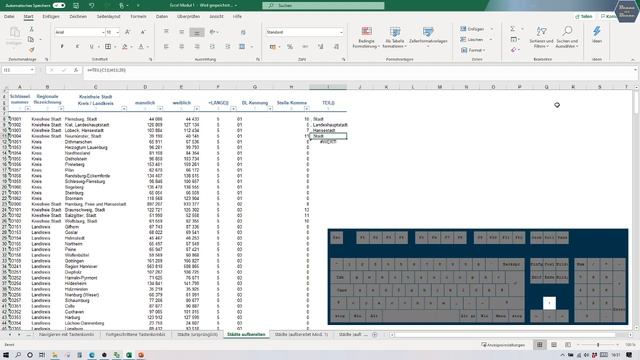Click the Teilen share button
Viewport: 640px width, 360px height.
tap(584, 17)
